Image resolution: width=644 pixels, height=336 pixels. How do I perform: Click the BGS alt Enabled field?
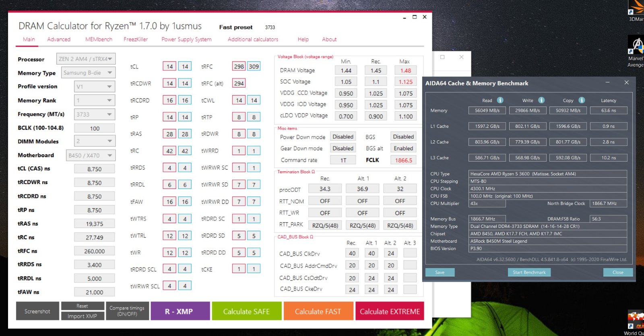pos(403,148)
